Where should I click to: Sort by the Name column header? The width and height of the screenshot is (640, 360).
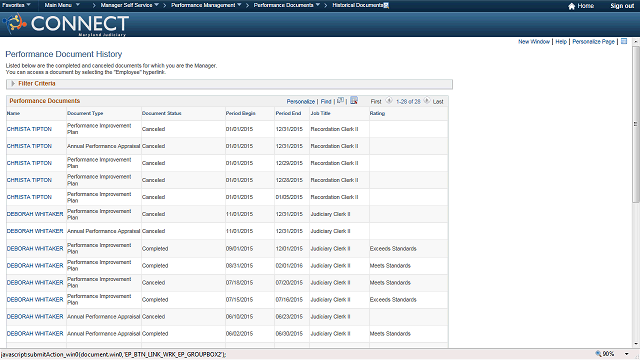tap(13, 113)
